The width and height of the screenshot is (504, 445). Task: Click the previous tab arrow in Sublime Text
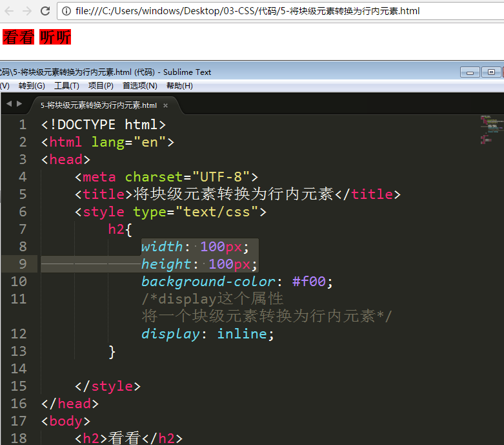9,104
